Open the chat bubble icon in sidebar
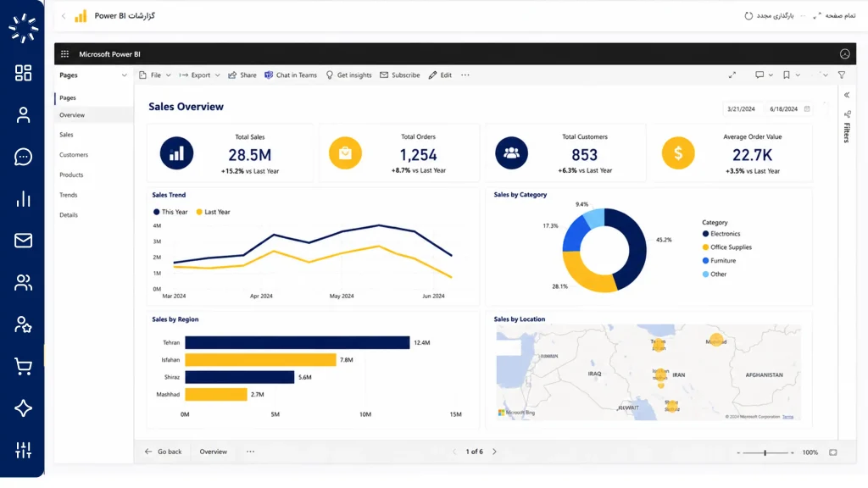This screenshot has width=868, height=488. coord(23,157)
